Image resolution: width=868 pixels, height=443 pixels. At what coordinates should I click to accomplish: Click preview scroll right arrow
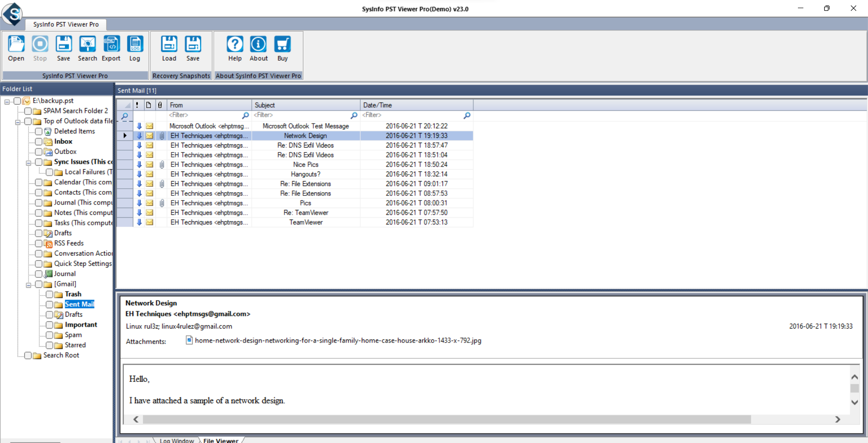coord(838,419)
